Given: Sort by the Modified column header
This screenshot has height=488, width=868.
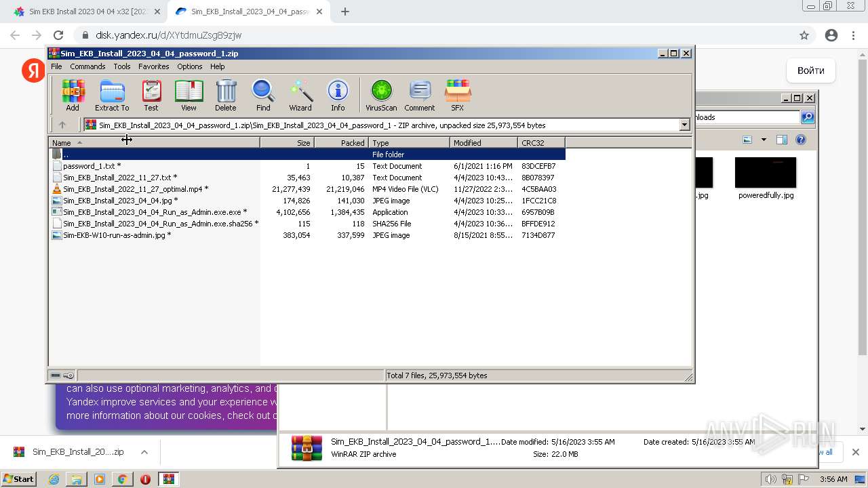Looking at the screenshot, I should click(x=484, y=142).
